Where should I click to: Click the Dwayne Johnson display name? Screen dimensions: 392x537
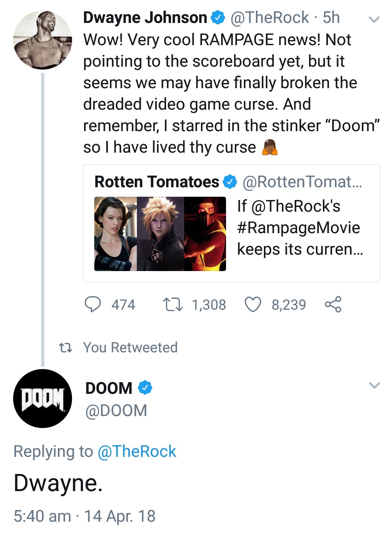point(145,17)
